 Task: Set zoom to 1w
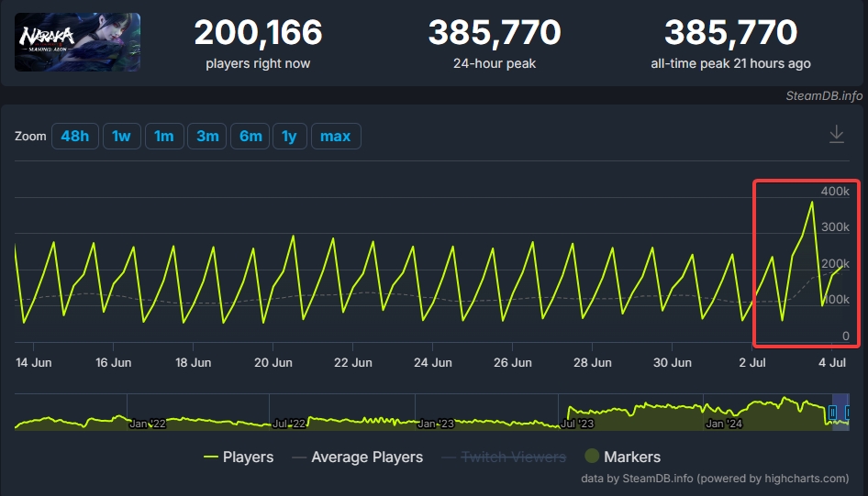tap(121, 136)
